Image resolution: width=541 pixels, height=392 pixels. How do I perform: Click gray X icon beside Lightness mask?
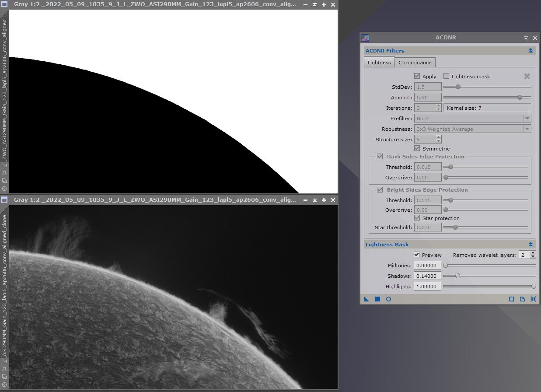click(x=527, y=76)
